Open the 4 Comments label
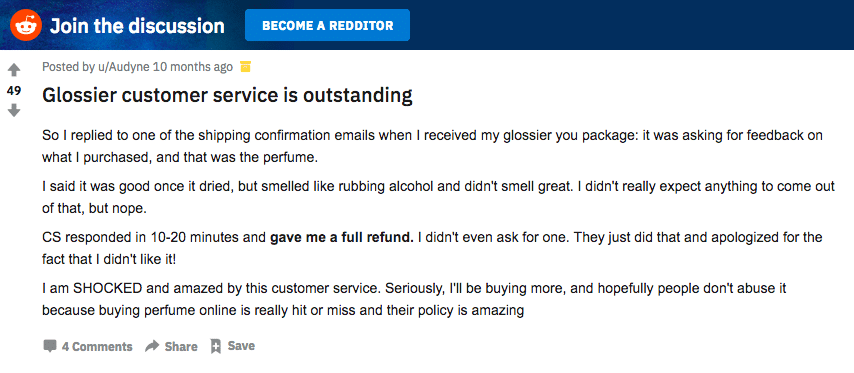 (97, 346)
